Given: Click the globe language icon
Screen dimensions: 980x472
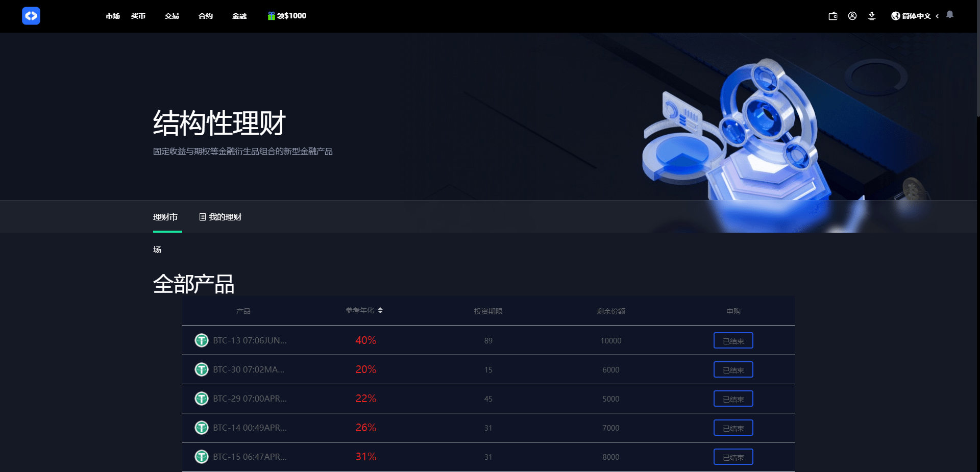Looking at the screenshot, I should (896, 16).
